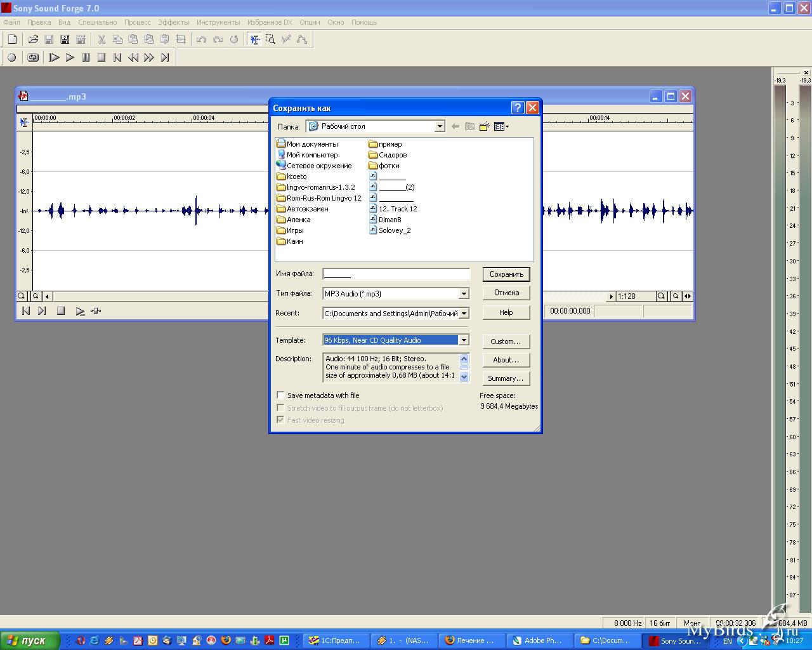Open the Файл menu
This screenshot has width=812, height=650.
tap(12, 22)
